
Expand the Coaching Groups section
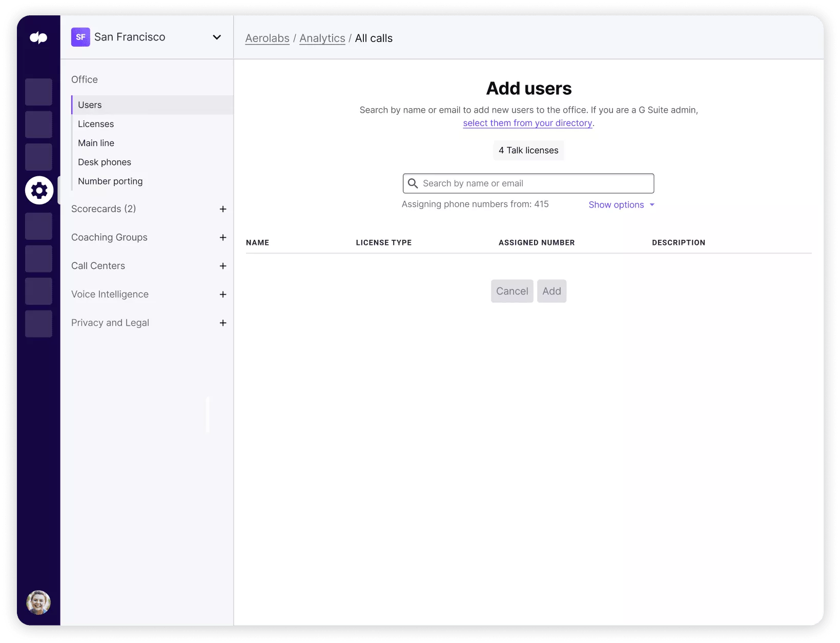pyautogui.click(x=223, y=237)
